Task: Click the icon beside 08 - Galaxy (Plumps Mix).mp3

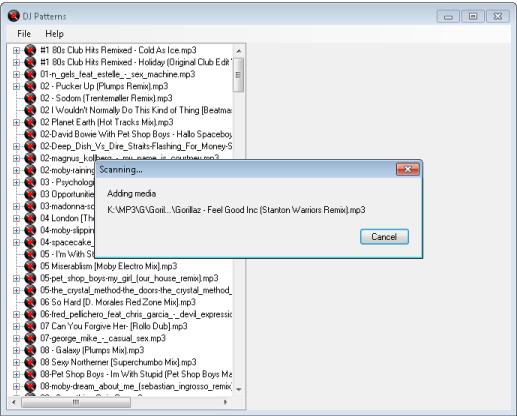Action: tap(30, 350)
